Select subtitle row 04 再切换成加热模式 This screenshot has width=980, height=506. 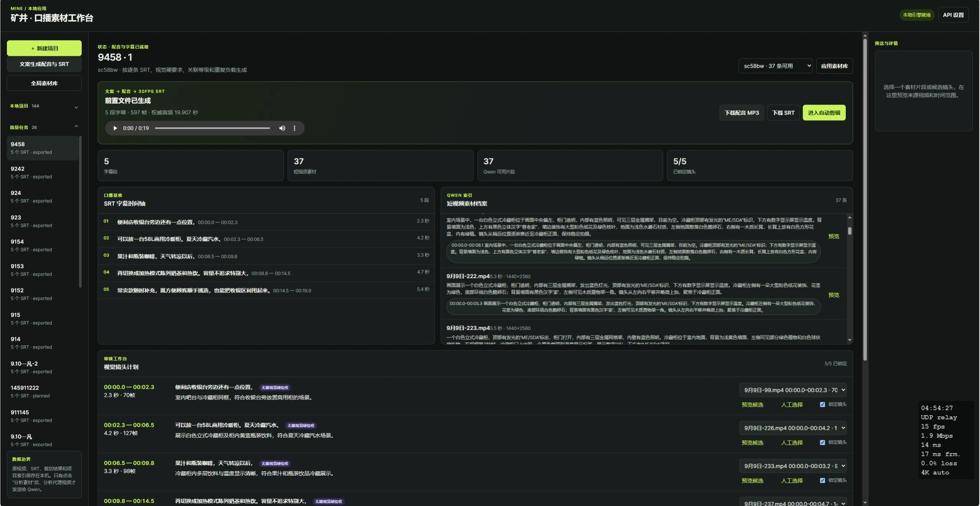click(x=266, y=273)
